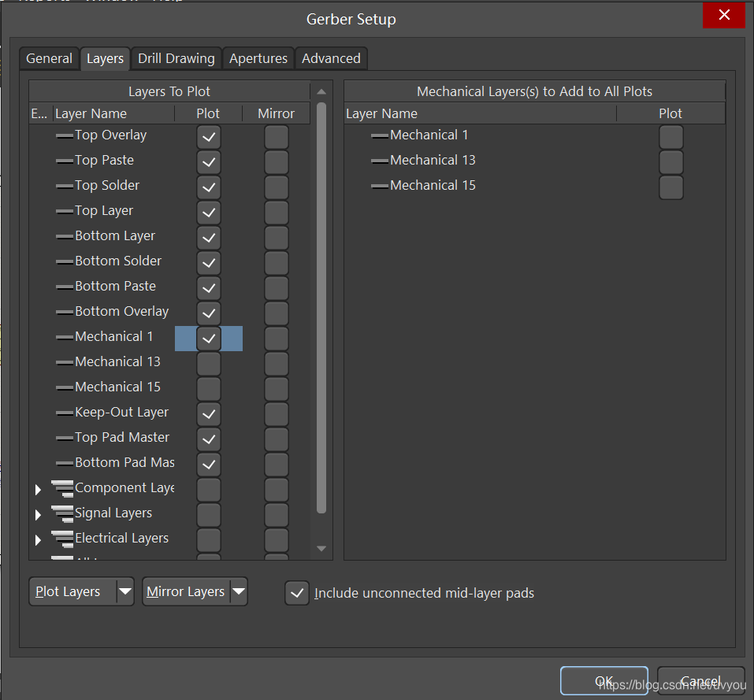This screenshot has width=754, height=700.
Task: Click the Cancel button
Action: (700, 681)
